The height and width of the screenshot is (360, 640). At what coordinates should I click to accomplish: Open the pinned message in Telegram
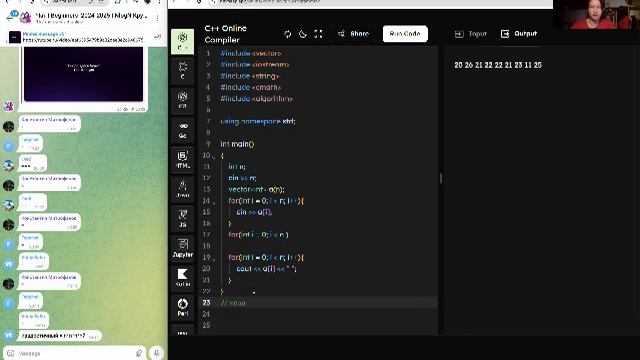82,37
